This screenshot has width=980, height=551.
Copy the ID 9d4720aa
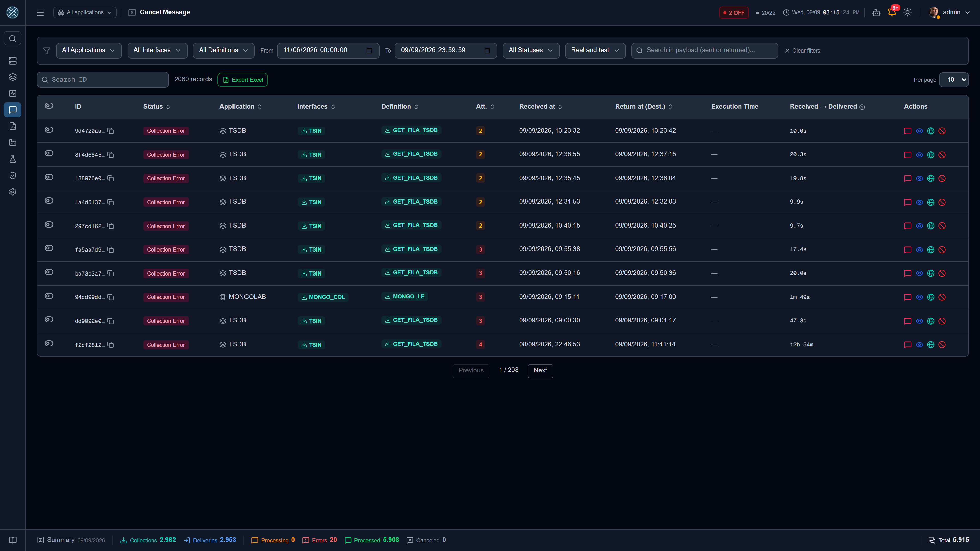pyautogui.click(x=111, y=131)
